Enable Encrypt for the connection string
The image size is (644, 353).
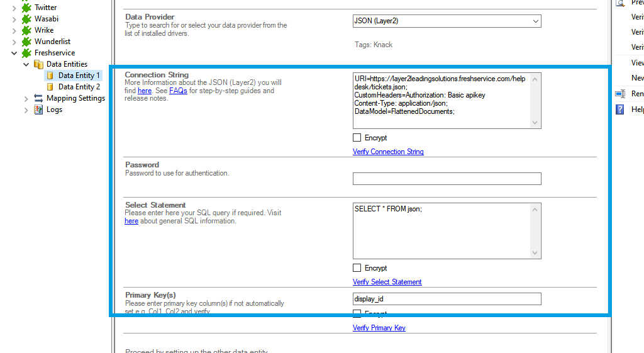tap(357, 138)
